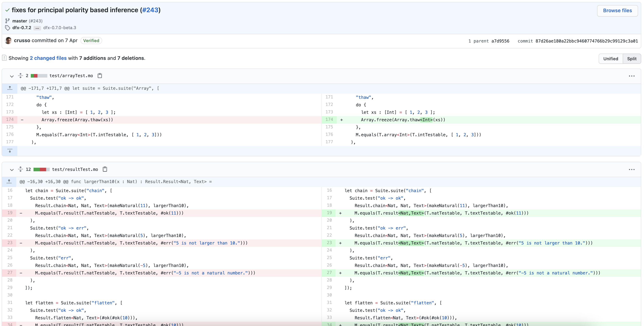
Task: Expand lines above arrayTest.mo hunk
Action: coord(10,88)
